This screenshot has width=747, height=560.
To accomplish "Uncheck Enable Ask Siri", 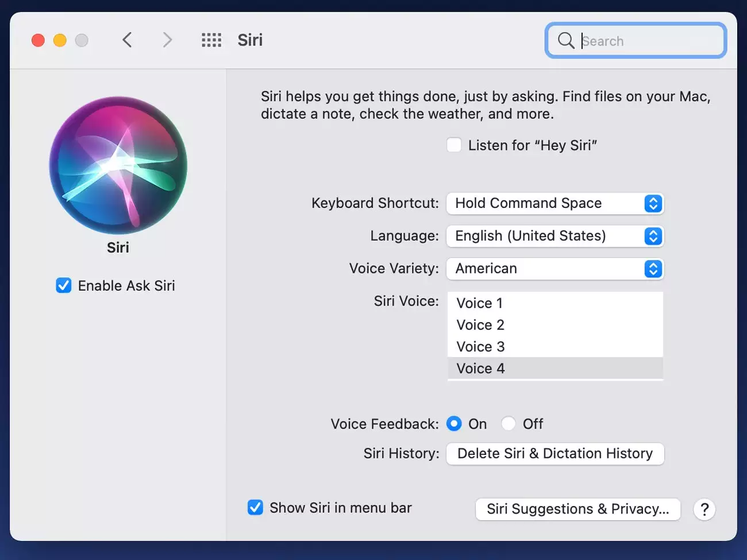I will [x=64, y=285].
